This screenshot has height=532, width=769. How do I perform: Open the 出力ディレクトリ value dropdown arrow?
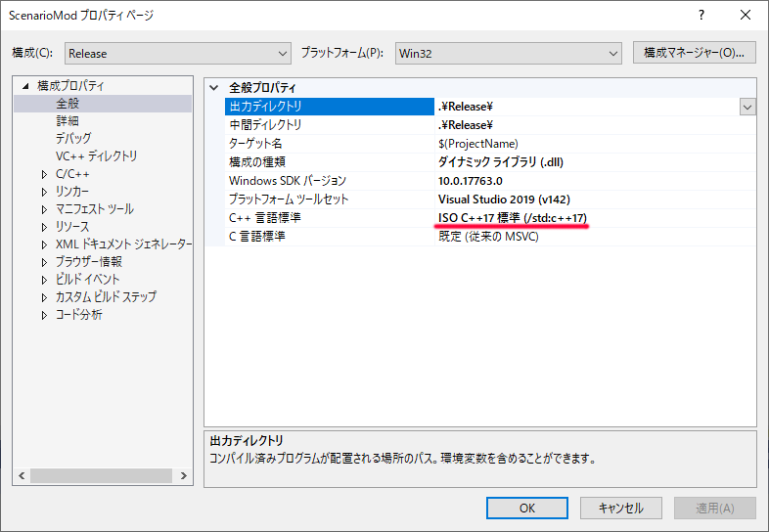(x=747, y=107)
